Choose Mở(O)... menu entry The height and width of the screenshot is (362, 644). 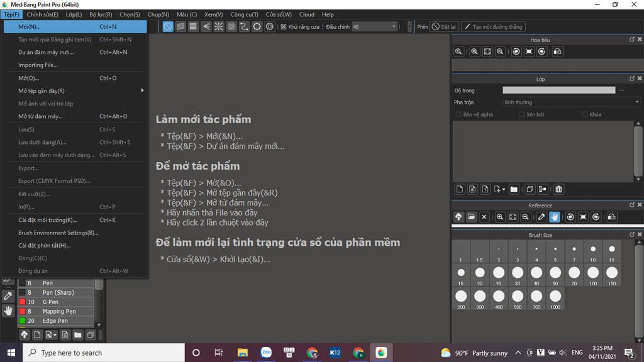pyautogui.click(x=75, y=78)
